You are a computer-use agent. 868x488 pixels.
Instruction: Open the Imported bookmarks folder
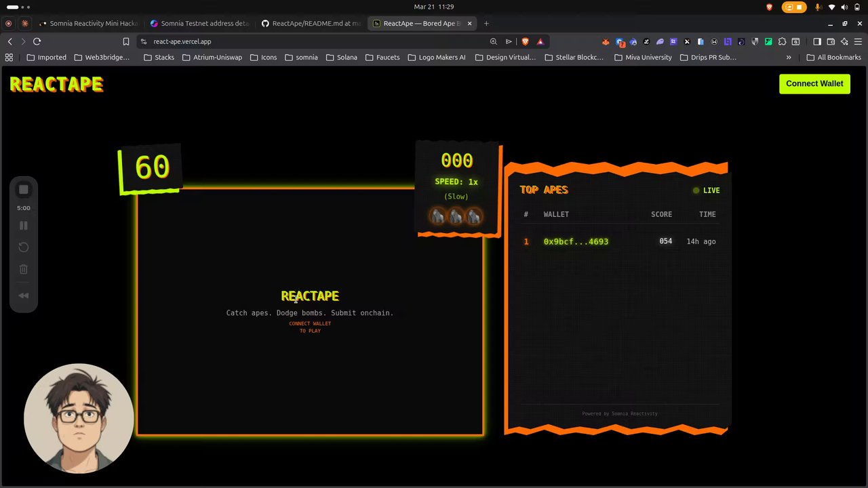click(46, 58)
